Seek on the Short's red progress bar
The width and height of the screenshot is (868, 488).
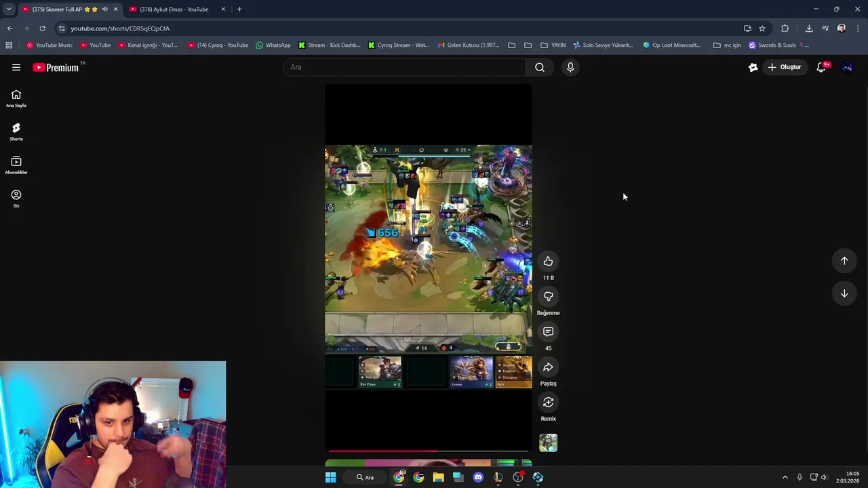429,451
